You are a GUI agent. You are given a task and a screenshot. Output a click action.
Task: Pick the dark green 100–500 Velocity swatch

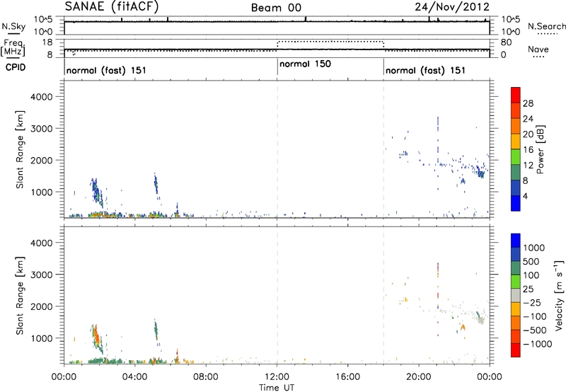(x=516, y=268)
